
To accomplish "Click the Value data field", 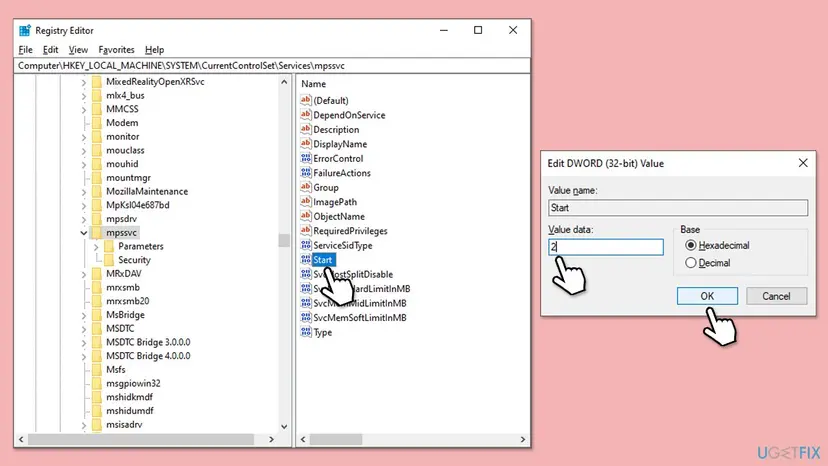I will (606, 247).
